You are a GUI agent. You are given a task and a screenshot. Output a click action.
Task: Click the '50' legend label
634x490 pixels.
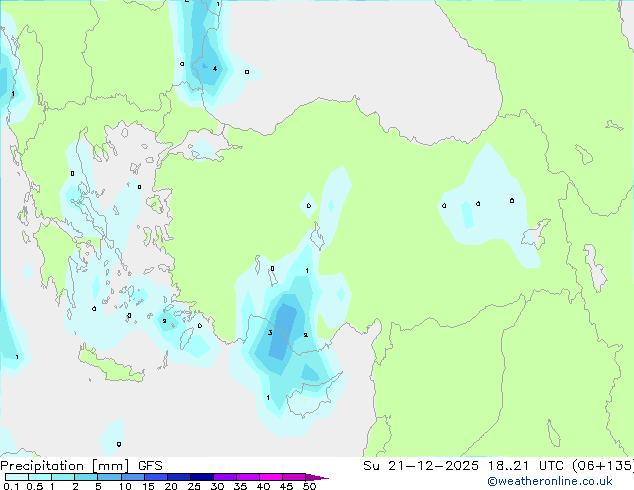click(309, 486)
